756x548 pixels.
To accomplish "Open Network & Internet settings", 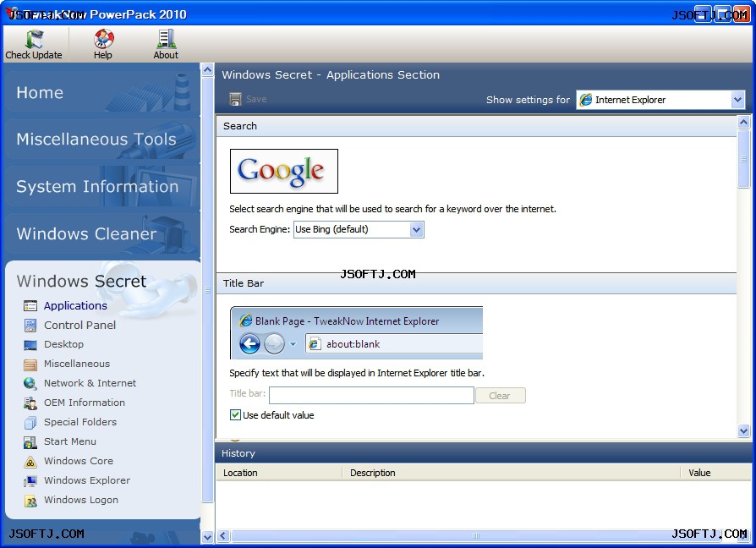I will [x=90, y=383].
